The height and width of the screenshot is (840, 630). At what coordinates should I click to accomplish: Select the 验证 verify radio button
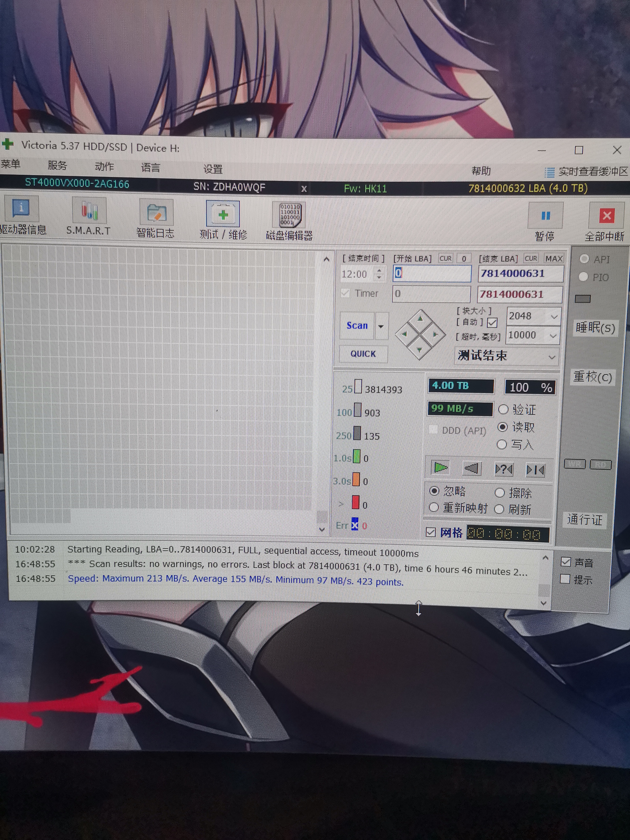tap(503, 409)
